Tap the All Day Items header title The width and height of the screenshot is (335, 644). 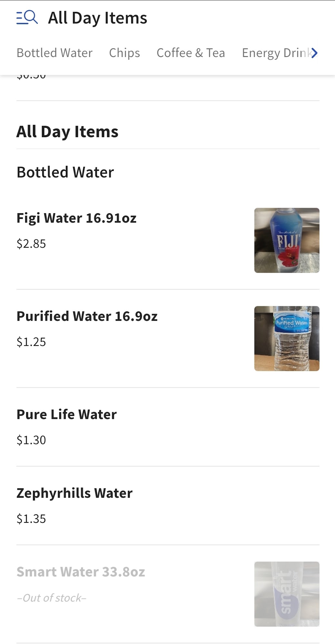(x=97, y=18)
